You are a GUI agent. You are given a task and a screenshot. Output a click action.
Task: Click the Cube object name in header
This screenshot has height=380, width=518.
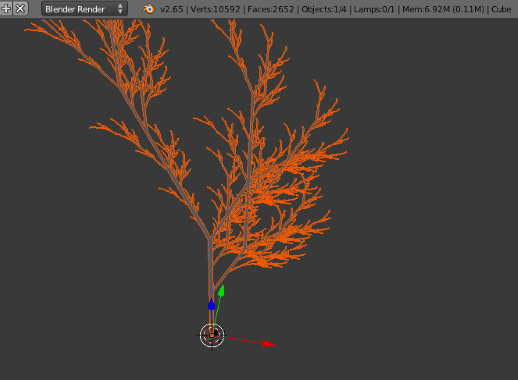click(x=501, y=9)
